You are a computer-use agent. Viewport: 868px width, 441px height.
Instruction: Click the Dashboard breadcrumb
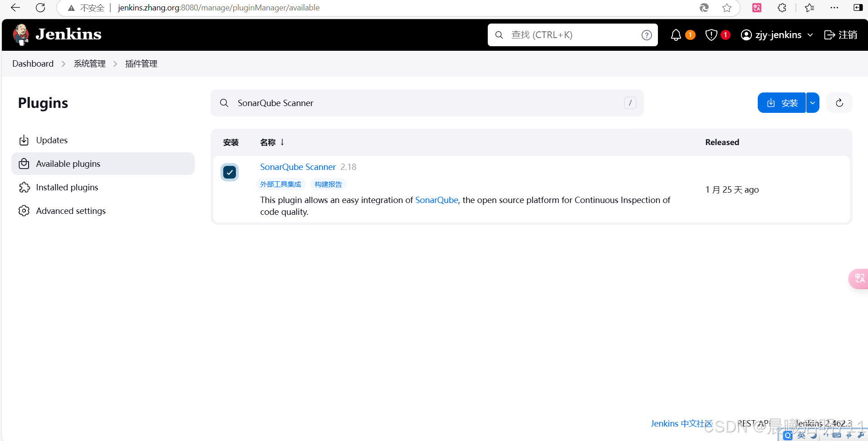(33, 64)
